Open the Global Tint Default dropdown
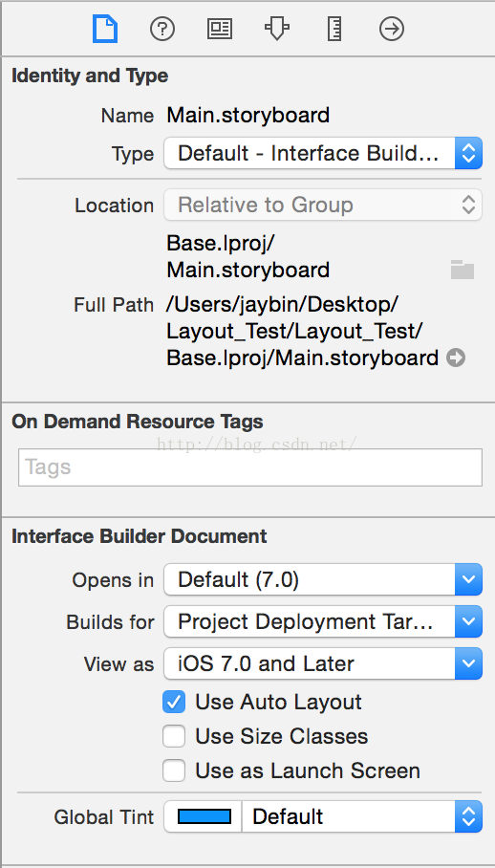 362,816
